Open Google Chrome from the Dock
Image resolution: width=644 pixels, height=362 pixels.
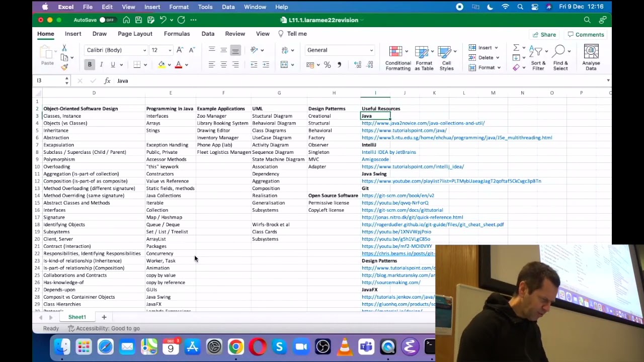tap(236, 347)
